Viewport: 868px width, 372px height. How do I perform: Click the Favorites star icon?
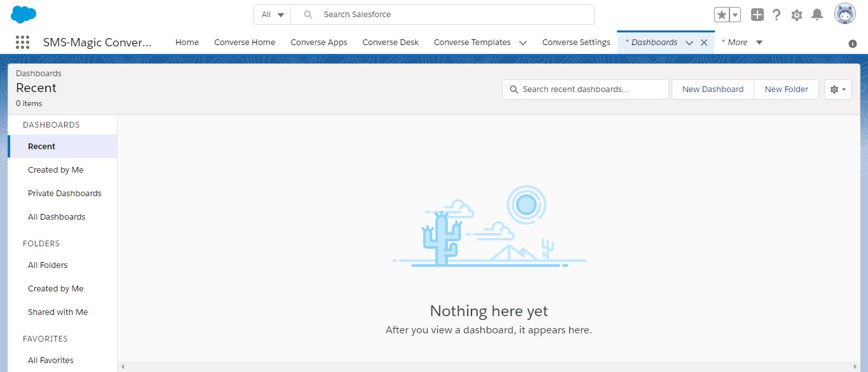[722, 15]
